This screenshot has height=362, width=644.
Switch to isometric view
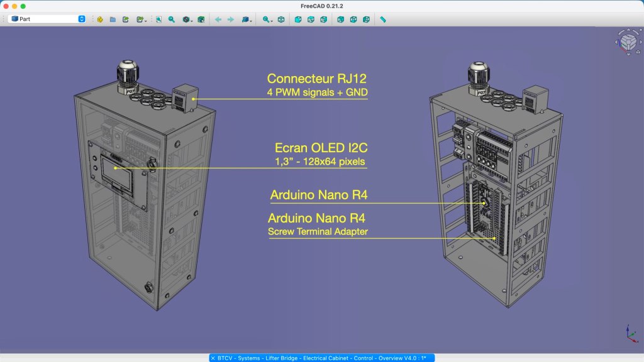tap(281, 19)
